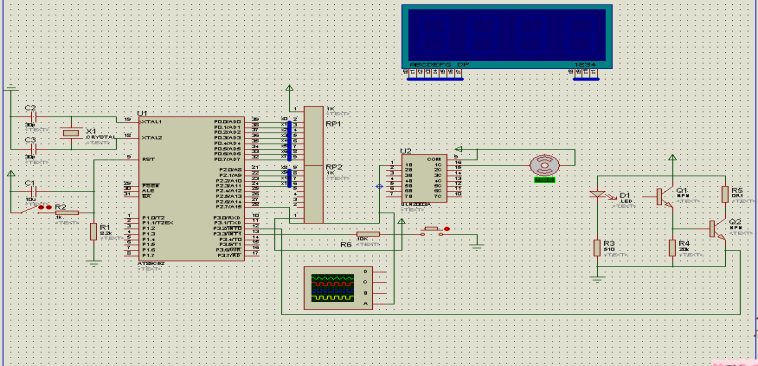
Task: Select the oscilloscope instrument
Action: pos(338,288)
